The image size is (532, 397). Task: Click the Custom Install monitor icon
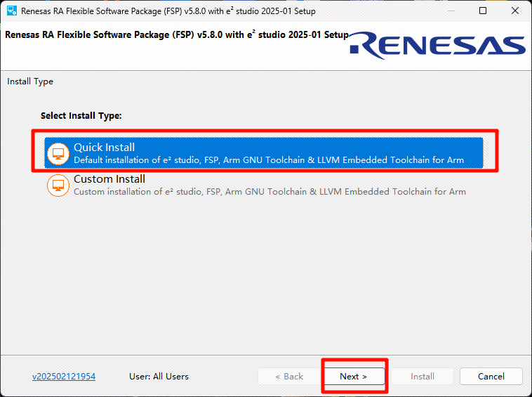coord(58,186)
